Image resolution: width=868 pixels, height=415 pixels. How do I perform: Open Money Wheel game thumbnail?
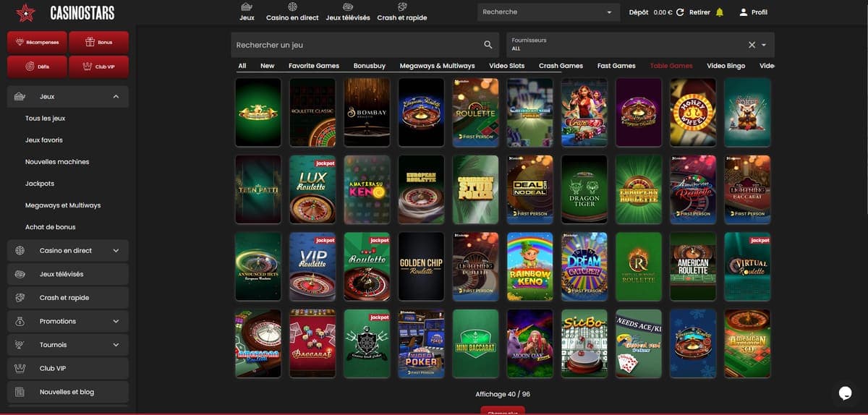[x=693, y=112]
